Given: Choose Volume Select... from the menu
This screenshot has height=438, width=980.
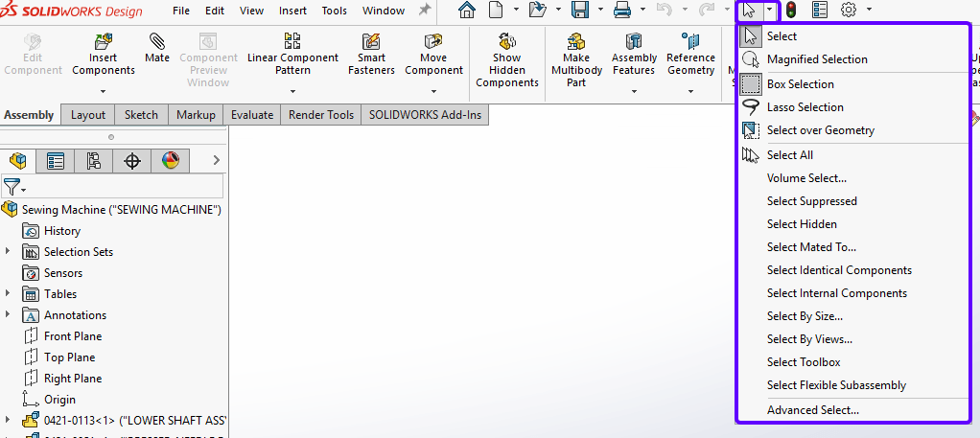Looking at the screenshot, I should click(x=853, y=178).
